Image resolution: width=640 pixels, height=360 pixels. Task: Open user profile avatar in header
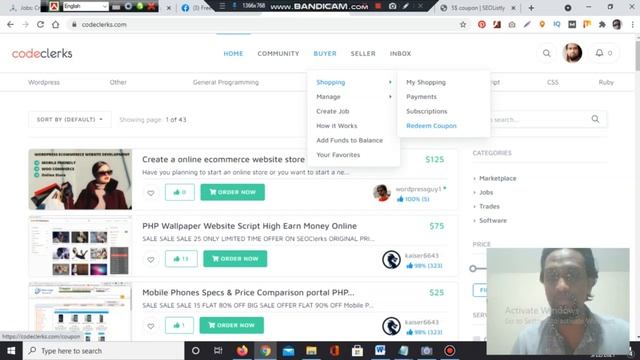(572, 53)
